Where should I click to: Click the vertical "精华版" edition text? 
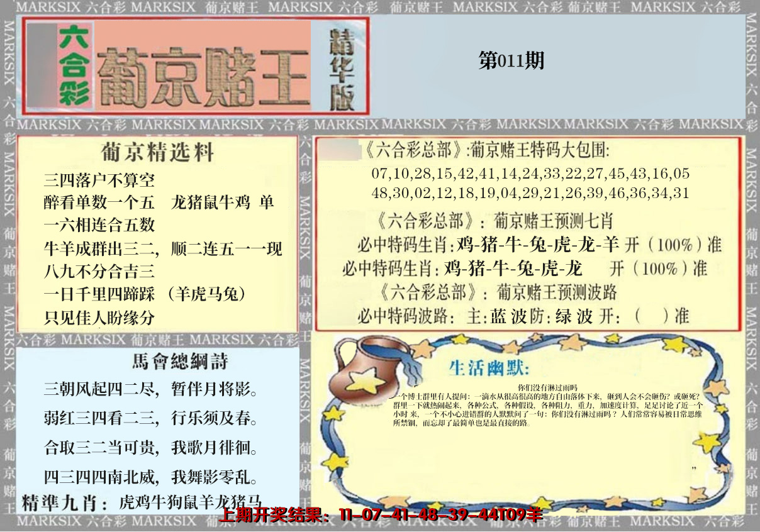(341, 69)
